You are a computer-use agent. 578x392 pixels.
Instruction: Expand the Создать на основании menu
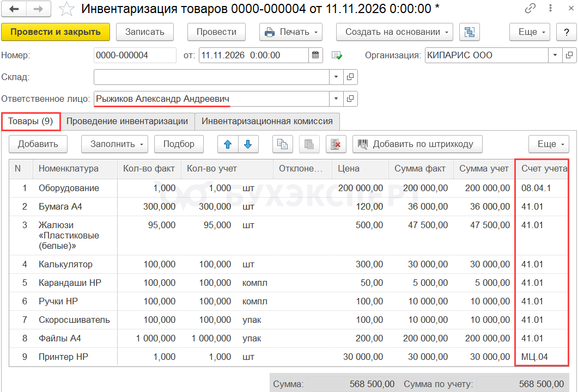tap(394, 32)
